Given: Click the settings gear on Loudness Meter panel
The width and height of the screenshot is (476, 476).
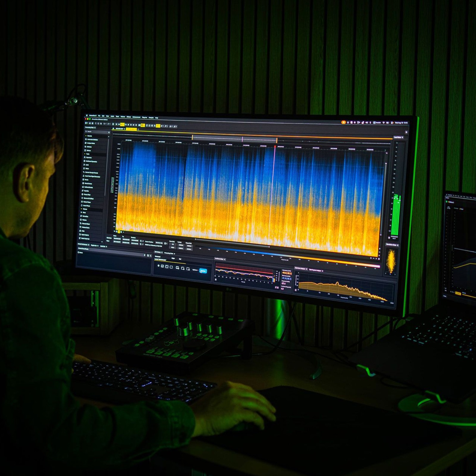Looking at the screenshot, I should (x=215, y=280).
